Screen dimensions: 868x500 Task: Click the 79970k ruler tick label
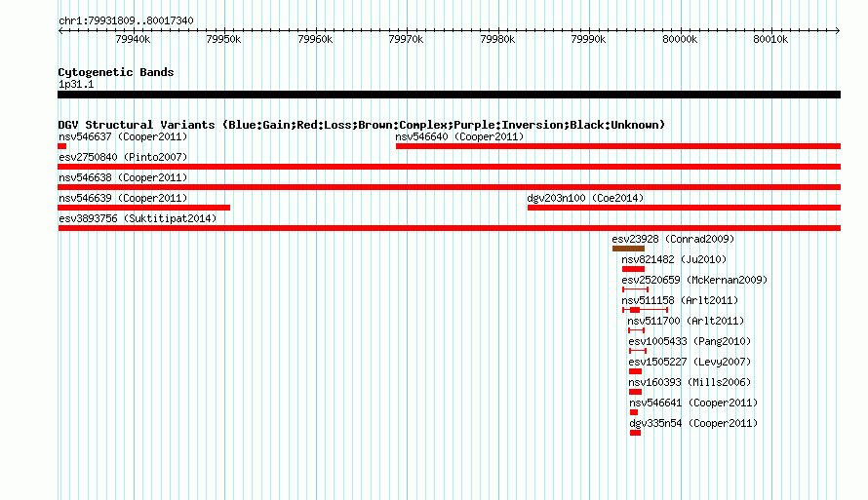coord(406,39)
